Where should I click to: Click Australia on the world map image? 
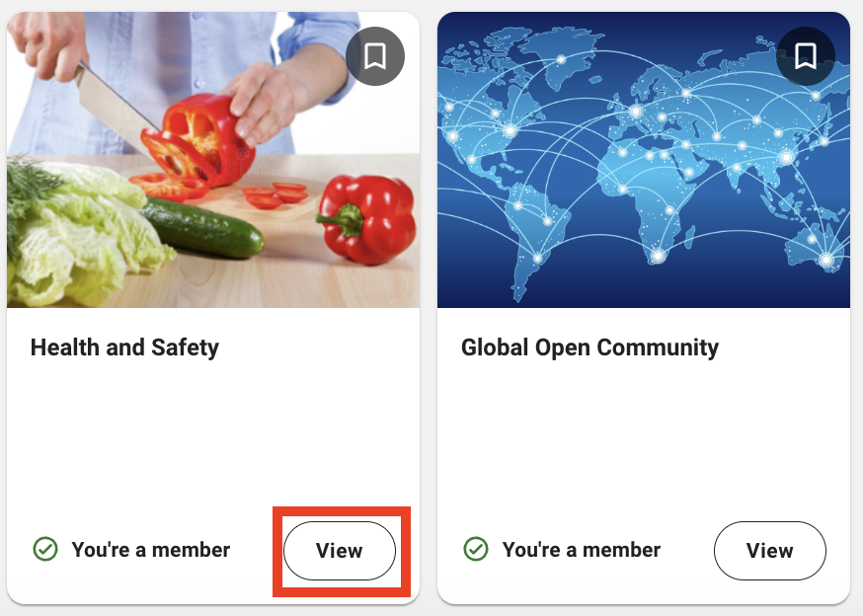814,248
